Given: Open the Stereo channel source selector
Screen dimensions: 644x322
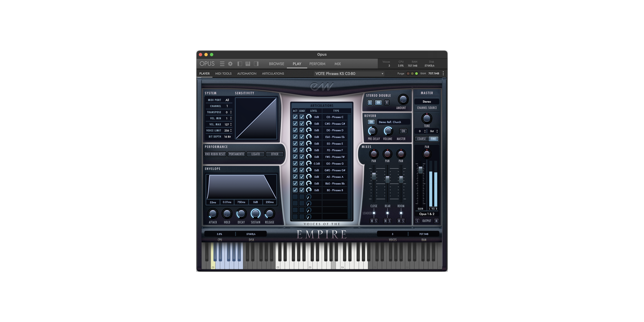Looking at the screenshot, I should click(427, 102).
